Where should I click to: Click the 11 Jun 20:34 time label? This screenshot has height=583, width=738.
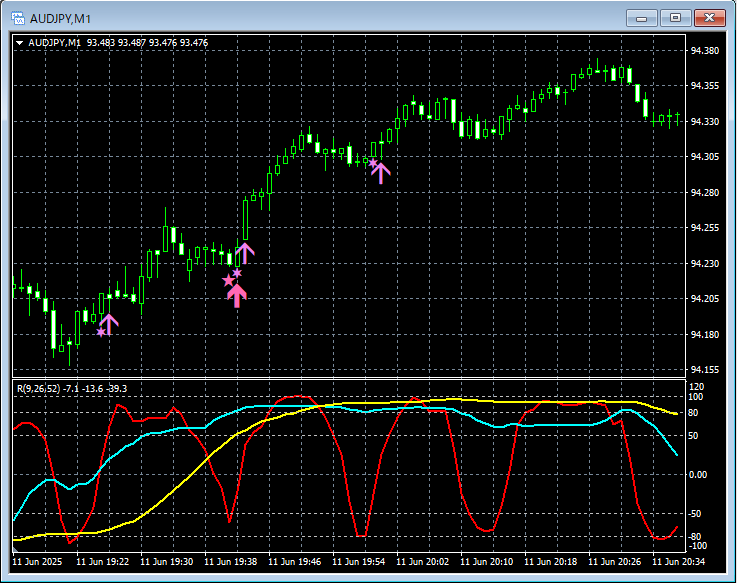click(679, 562)
